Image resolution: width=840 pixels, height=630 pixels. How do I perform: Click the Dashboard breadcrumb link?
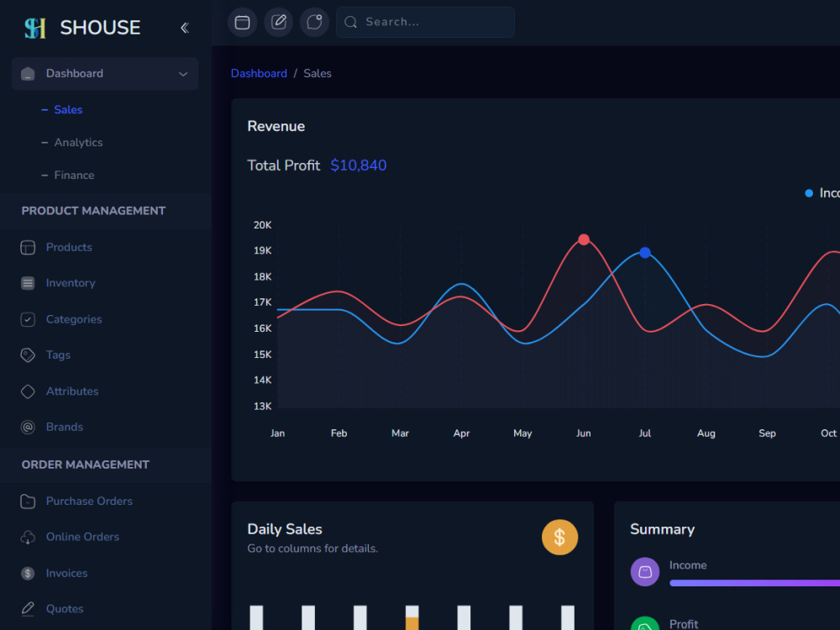click(x=259, y=73)
